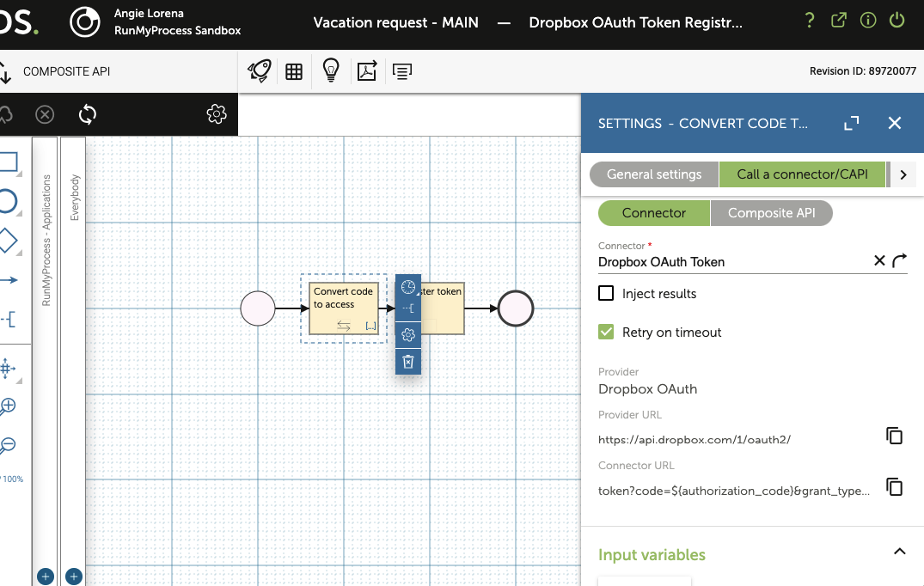The width and height of the screenshot is (924, 586).
Task: Select the Register token task box
Action: click(x=444, y=308)
